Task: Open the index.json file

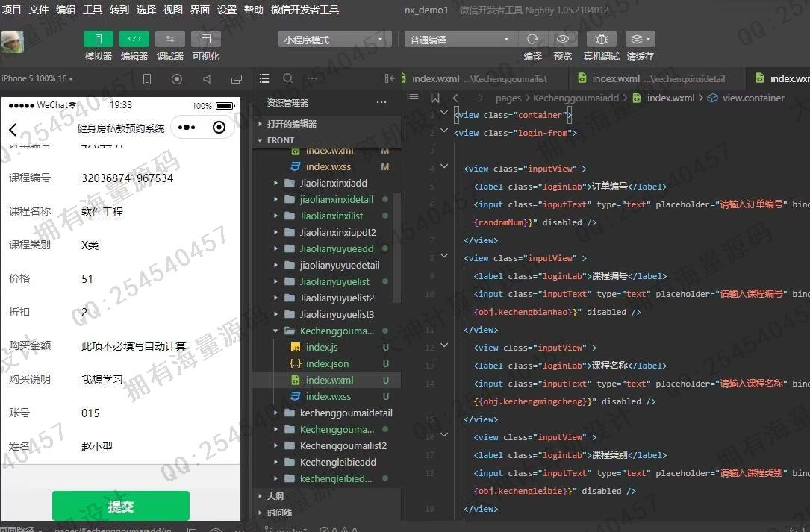Action: [326, 363]
